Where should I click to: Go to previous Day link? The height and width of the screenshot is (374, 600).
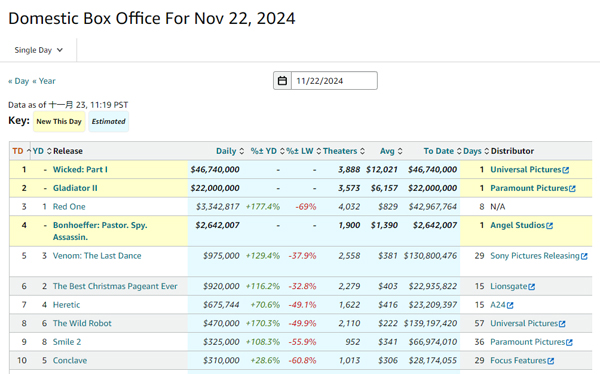click(x=19, y=81)
